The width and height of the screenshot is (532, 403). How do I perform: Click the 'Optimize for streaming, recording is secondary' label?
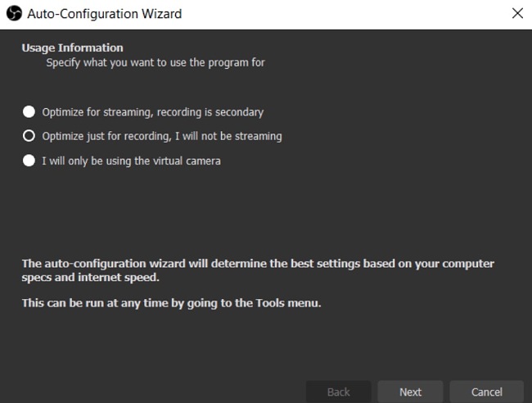pos(153,112)
